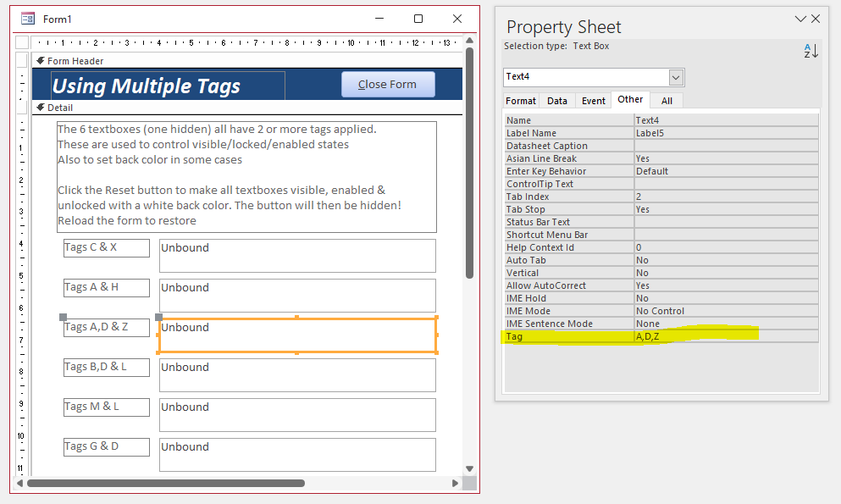Click the horizontal scrollbar right arrow in Form1
This screenshot has width=841, height=504.
[x=456, y=483]
